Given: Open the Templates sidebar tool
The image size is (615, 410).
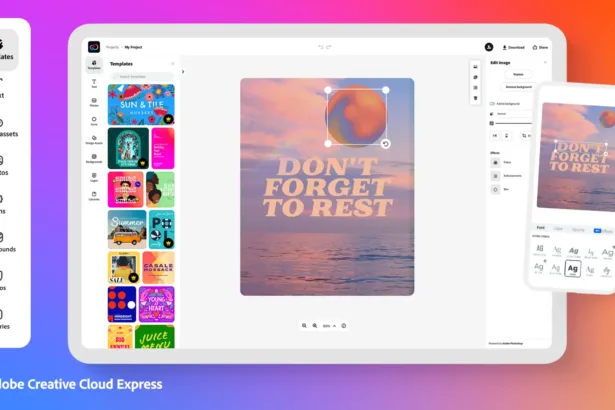Looking at the screenshot, I should tap(94, 64).
